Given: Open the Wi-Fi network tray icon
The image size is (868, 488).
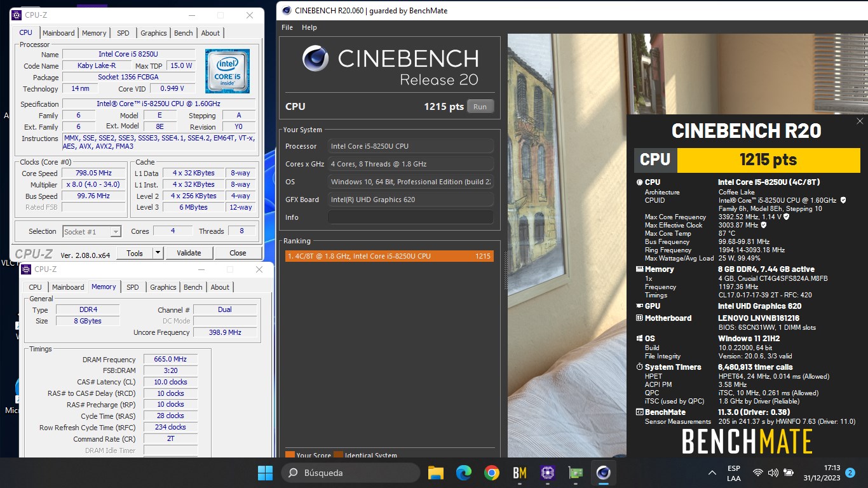Looking at the screenshot, I should (x=757, y=473).
